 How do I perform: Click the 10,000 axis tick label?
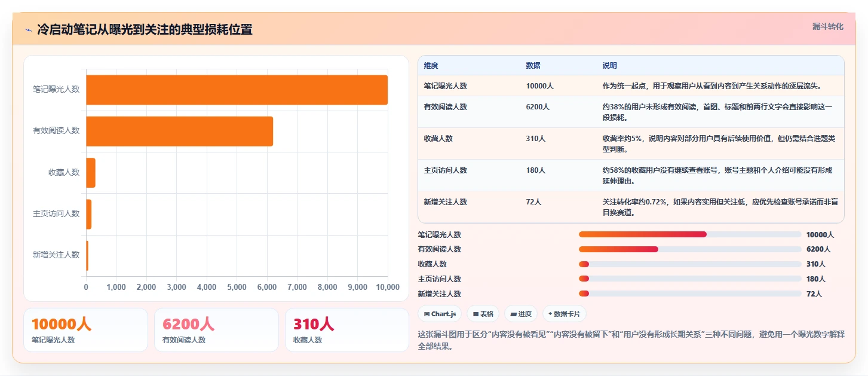(388, 288)
